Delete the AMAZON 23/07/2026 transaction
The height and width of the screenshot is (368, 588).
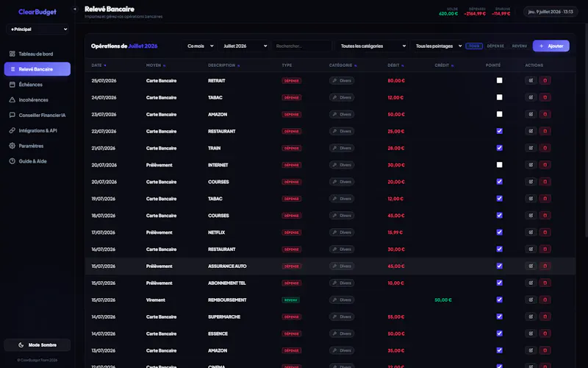(x=545, y=114)
